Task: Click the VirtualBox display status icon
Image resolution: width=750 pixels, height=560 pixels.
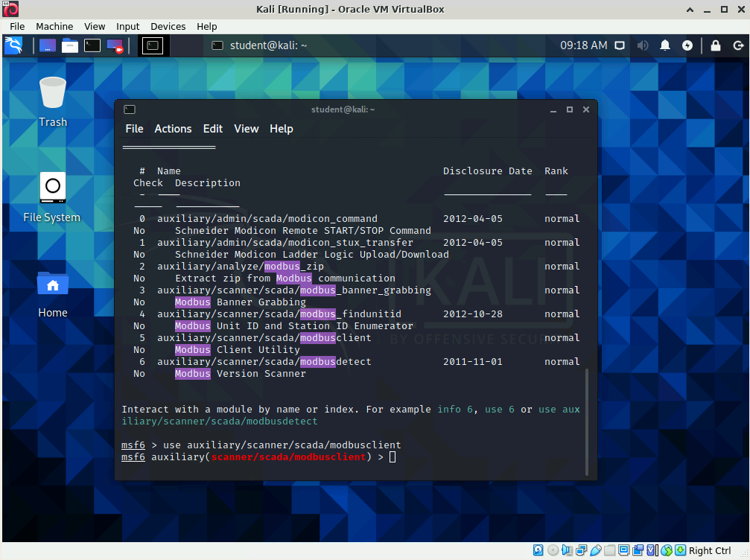Action: 623,550
